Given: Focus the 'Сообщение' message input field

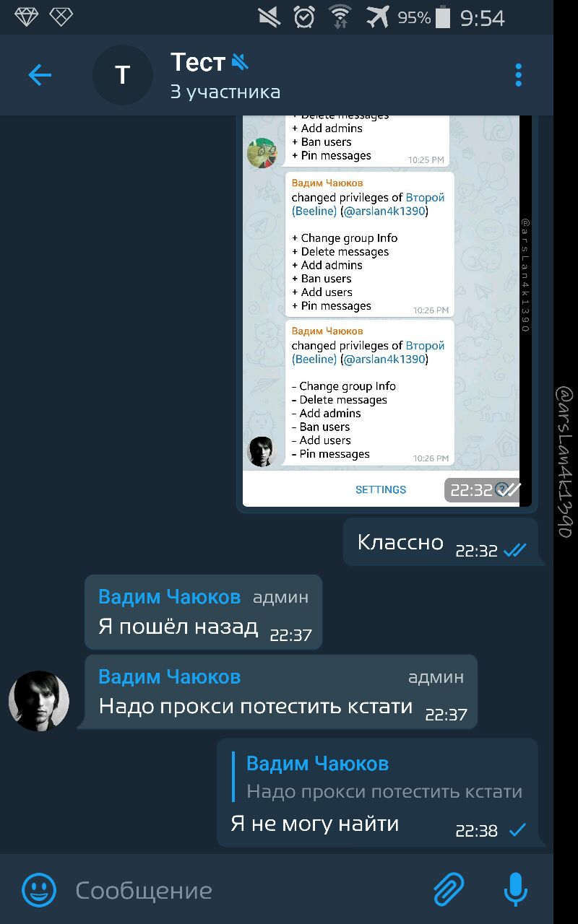Looking at the screenshot, I should (246, 889).
